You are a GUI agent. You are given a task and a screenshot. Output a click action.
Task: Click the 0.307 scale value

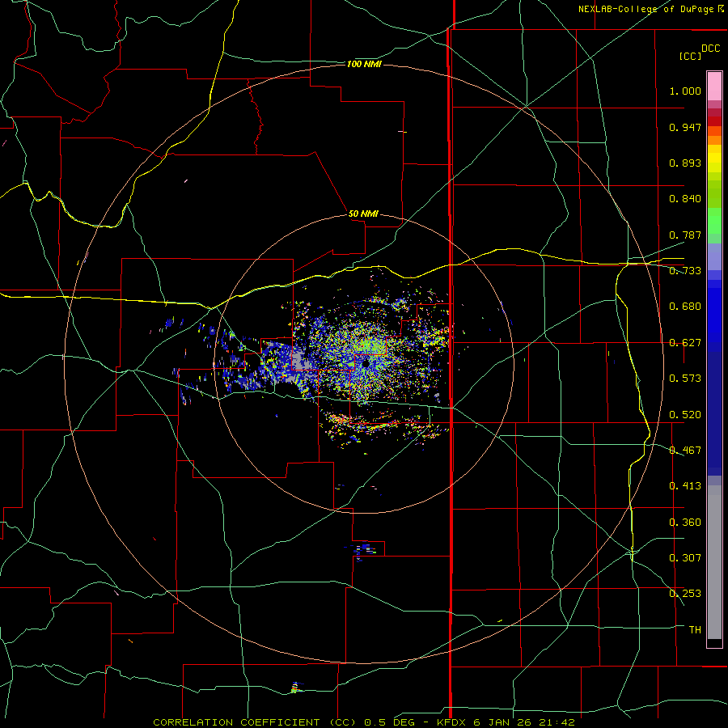point(685,558)
